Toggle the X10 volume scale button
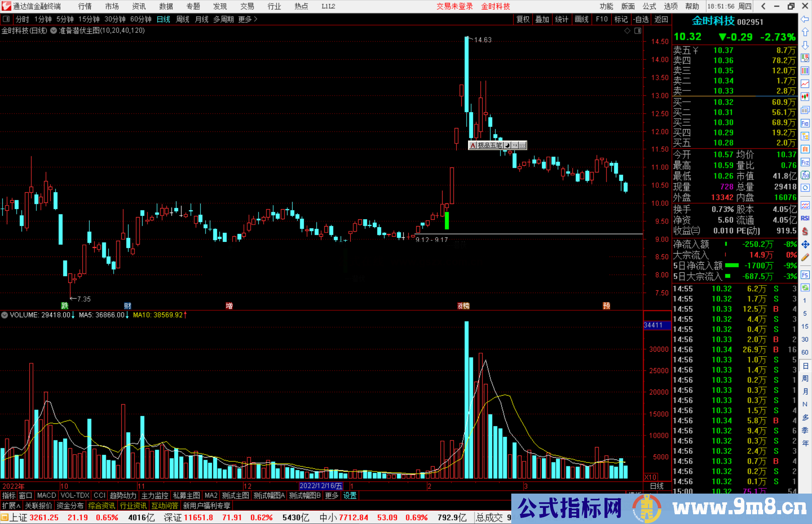Image resolution: width=812 pixels, height=524 pixels. pyautogui.click(x=651, y=477)
